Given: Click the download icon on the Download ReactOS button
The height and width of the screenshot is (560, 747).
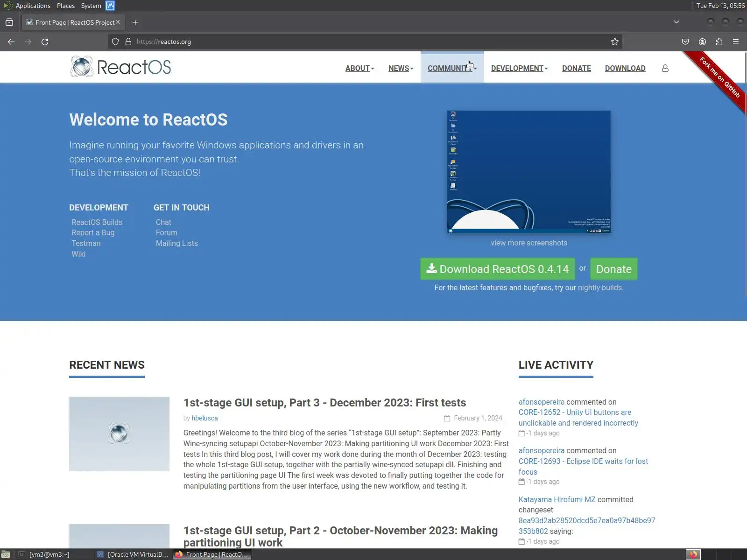Looking at the screenshot, I should (x=432, y=268).
